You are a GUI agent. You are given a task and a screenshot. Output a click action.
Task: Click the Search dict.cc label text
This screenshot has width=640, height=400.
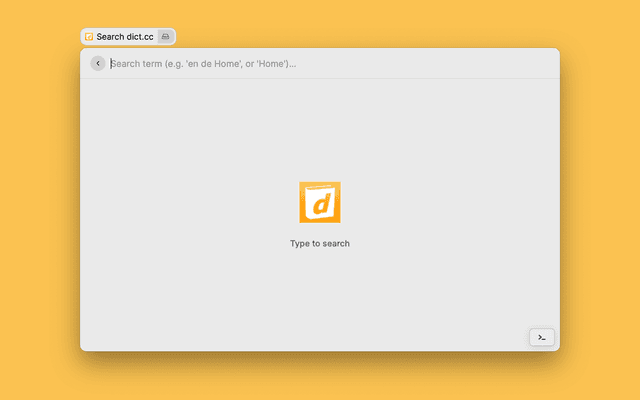125,36
